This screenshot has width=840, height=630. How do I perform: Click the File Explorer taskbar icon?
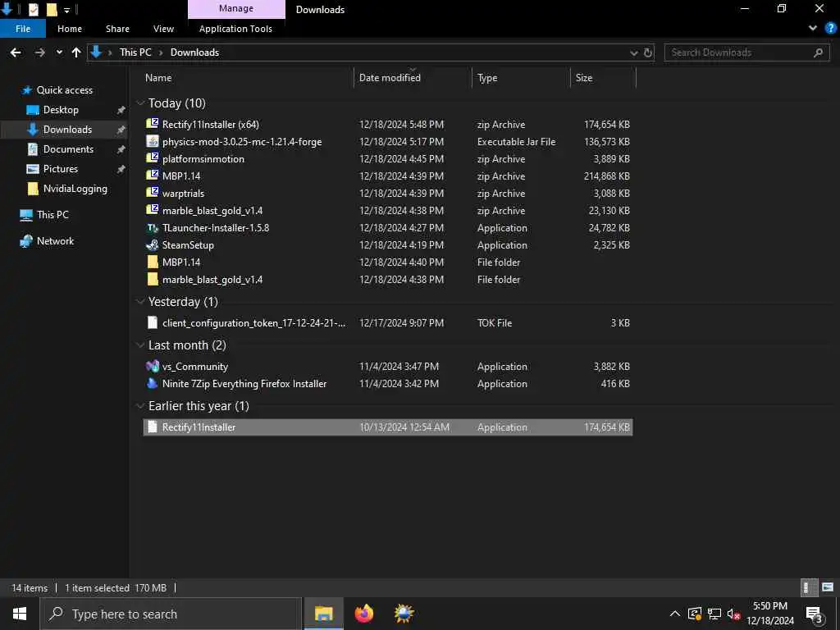pyautogui.click(x=323, y=614)
